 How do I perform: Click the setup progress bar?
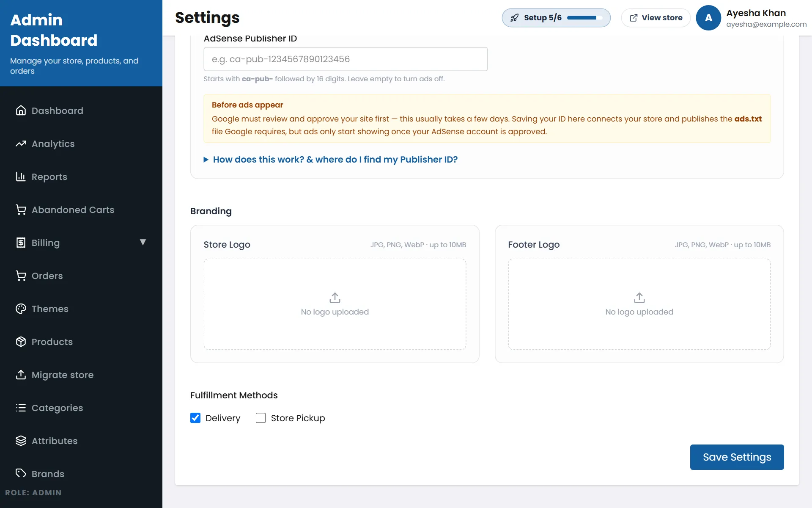[x=585, y=18]
